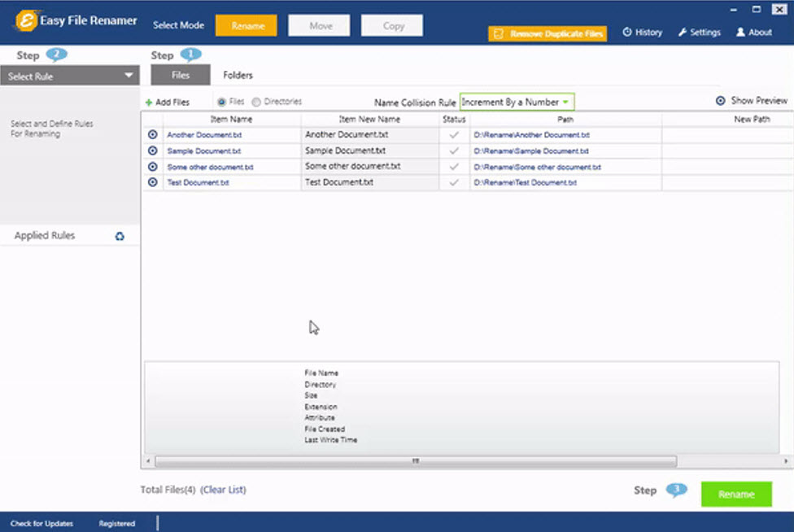
Task: Click new name cell Sample Document.txt
Action: 369,150
